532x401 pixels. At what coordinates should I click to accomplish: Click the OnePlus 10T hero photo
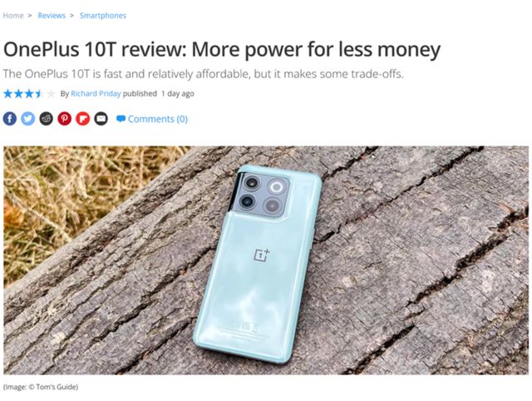[266, 260]
